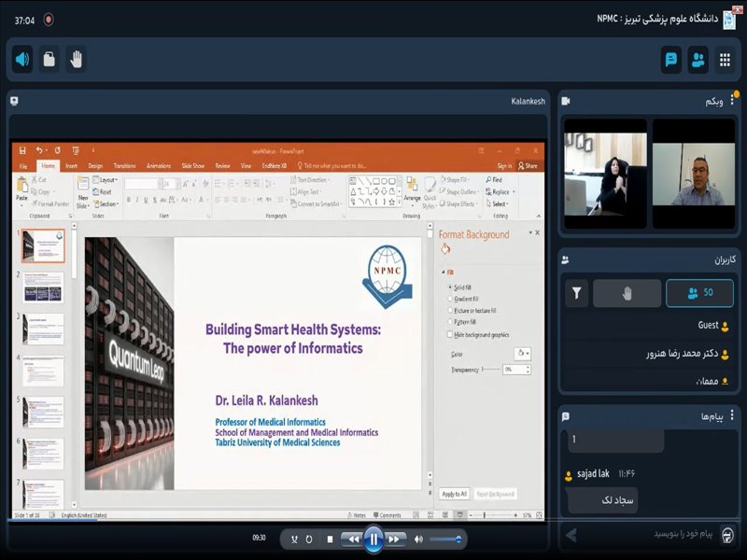The image size is (747, 560).
Task: Open the Slide Show ribbon tab
Action: coord(193,165)
